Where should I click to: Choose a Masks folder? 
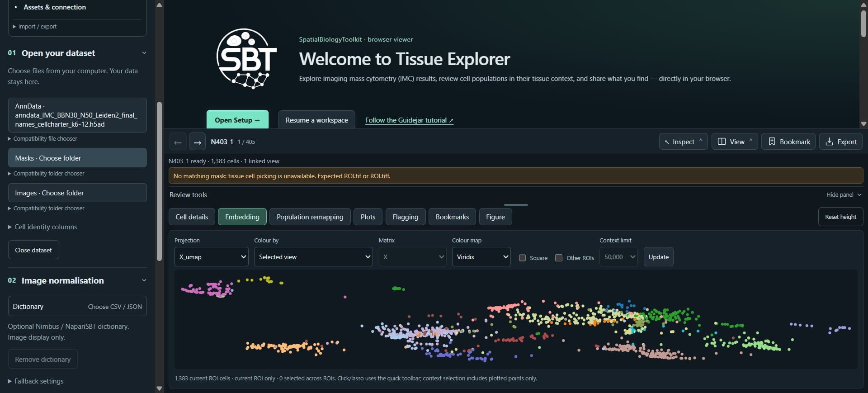point(77,158)
